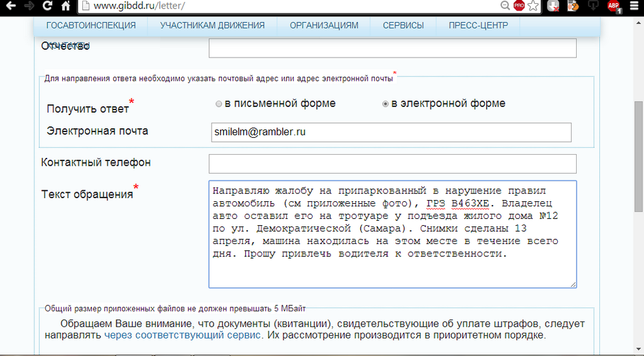Select "в письменной форме" radio option

coord(219,104)
